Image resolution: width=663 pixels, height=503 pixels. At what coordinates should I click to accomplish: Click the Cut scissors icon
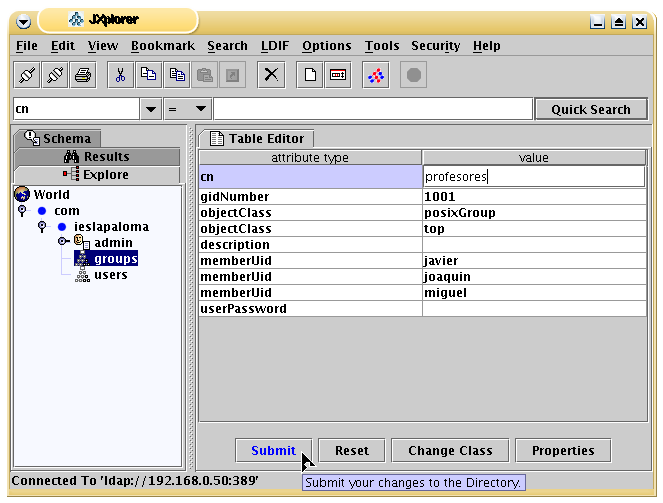(x=120, y=75)
